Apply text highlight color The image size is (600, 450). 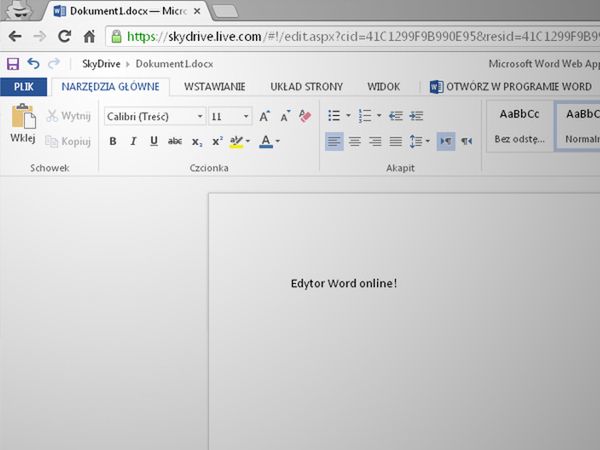click(236, 142)
